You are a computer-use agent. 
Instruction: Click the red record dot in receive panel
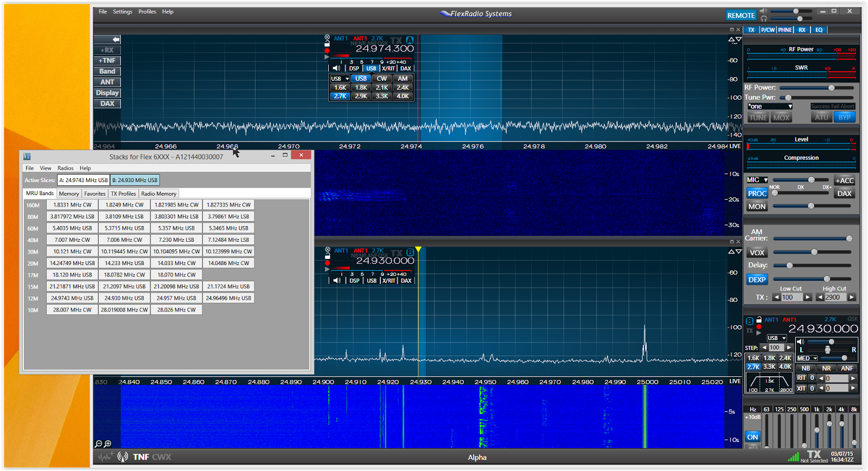click(759, 327)
